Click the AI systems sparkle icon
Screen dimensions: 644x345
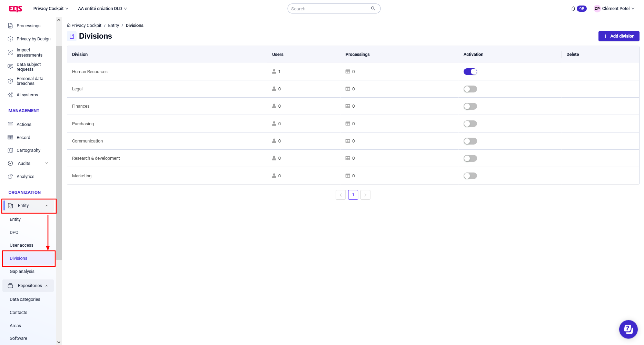tap(10, 95)
